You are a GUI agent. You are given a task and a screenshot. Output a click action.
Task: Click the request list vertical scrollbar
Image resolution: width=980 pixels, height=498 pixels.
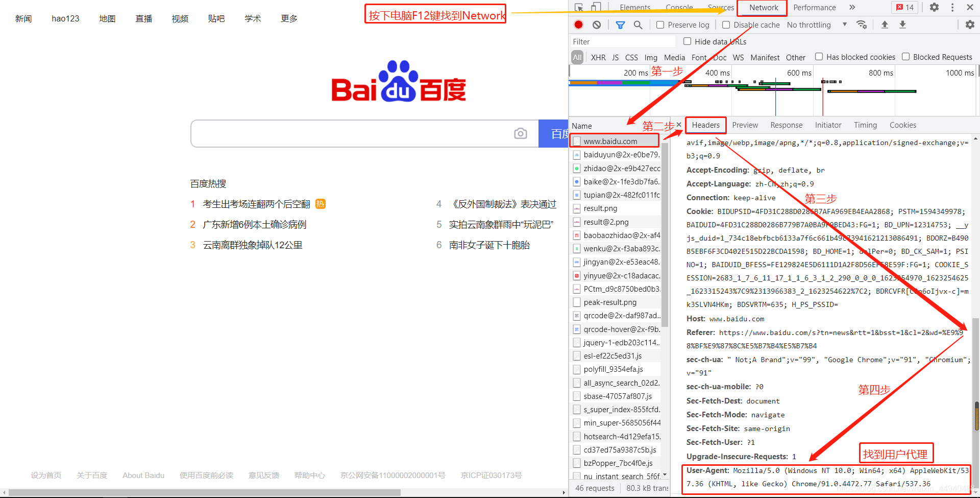coord(665,235)
